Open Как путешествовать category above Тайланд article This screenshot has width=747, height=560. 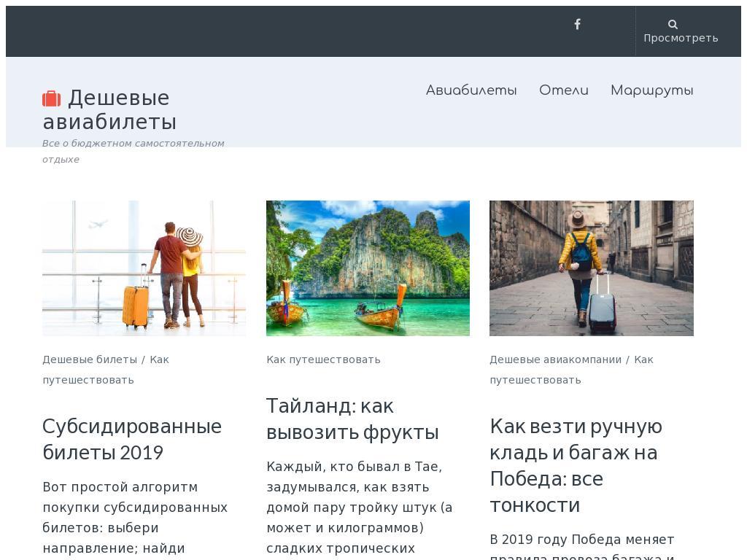[323, 359]
